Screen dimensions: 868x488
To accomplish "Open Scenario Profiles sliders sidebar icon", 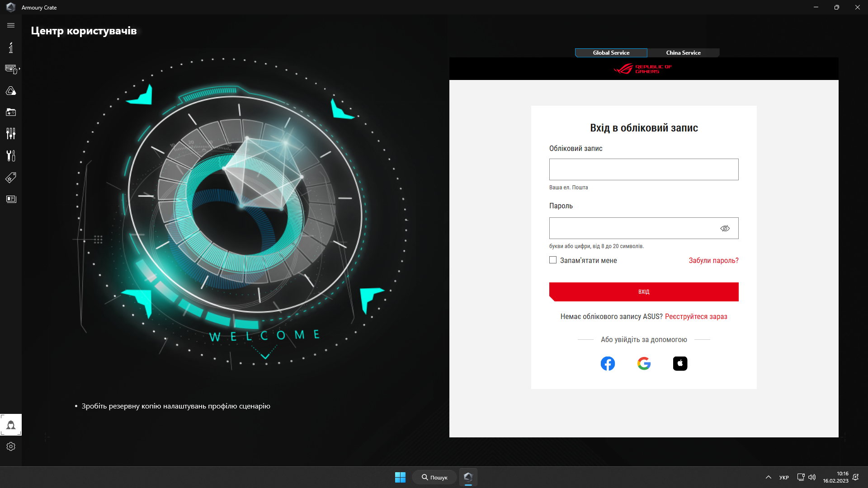I will [11, 133].
